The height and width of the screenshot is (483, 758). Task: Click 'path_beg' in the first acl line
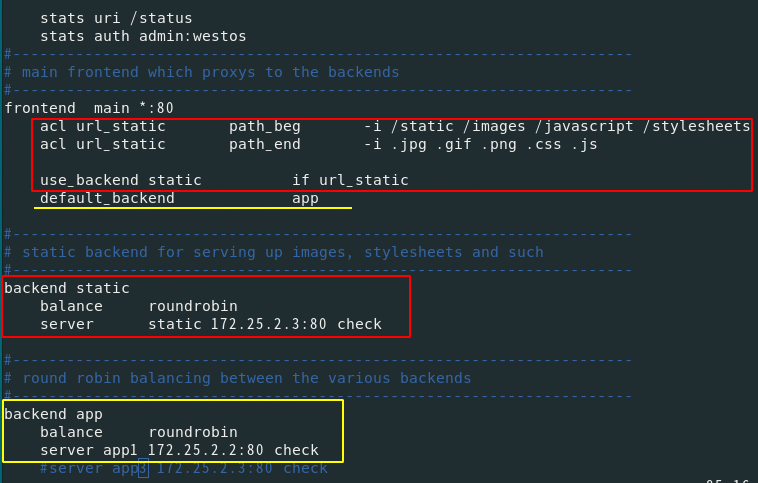pyautogui.click(x=264, y=127)
